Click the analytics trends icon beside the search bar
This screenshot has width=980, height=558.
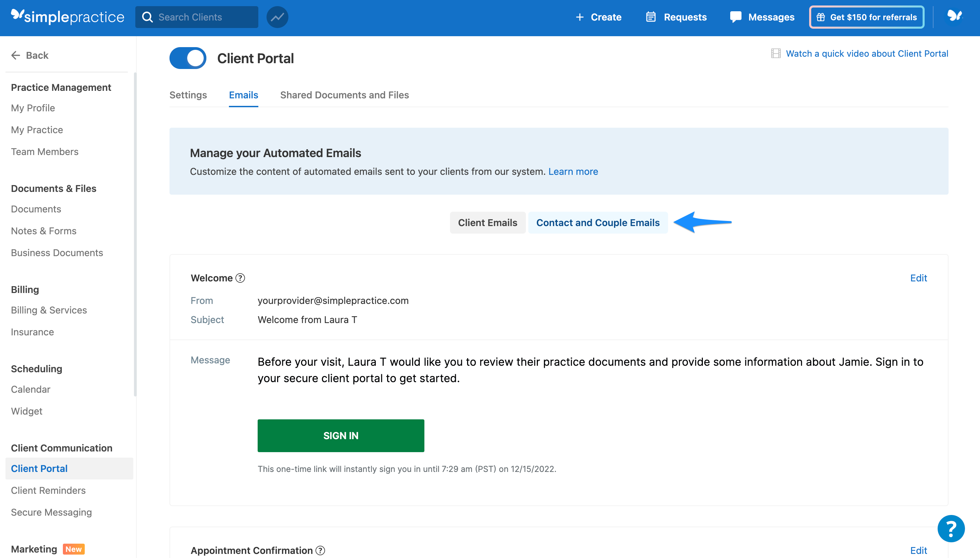pos(277,17)
